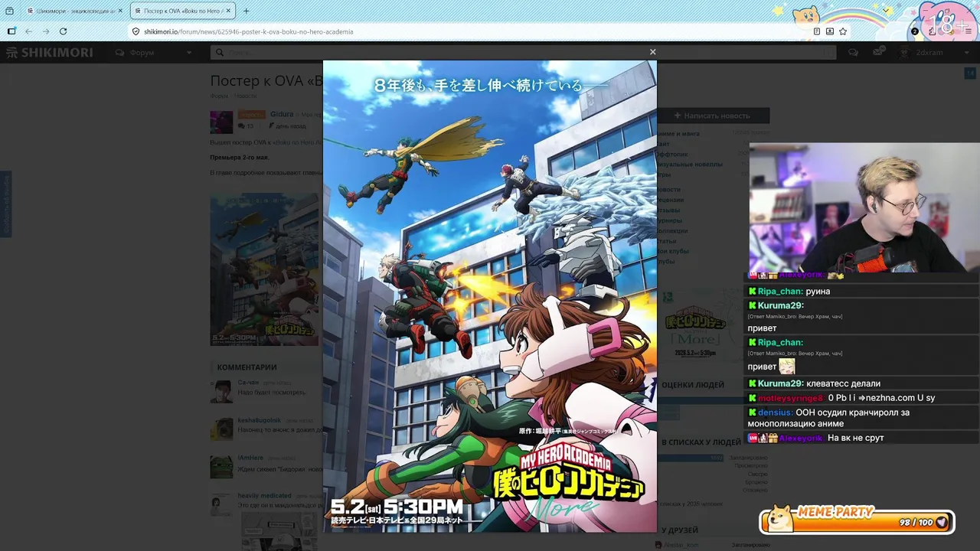Screen dimensions: 980x551
Task: Open the mail notifications icon in header
Action: point(878,52)
